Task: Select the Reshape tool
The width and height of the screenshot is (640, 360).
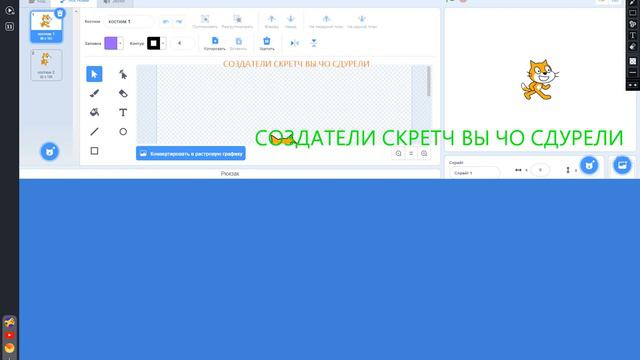Action: click(123, 74)
